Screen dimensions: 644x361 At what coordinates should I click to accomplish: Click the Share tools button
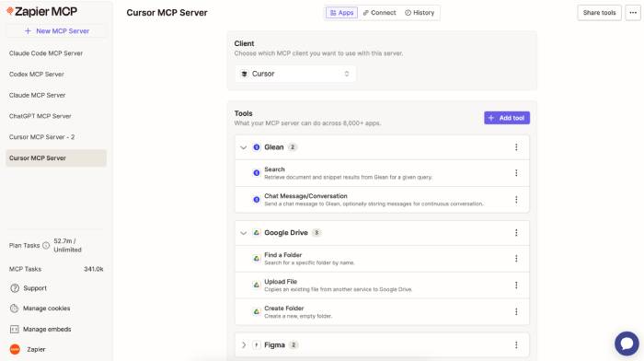pos(599,13)
